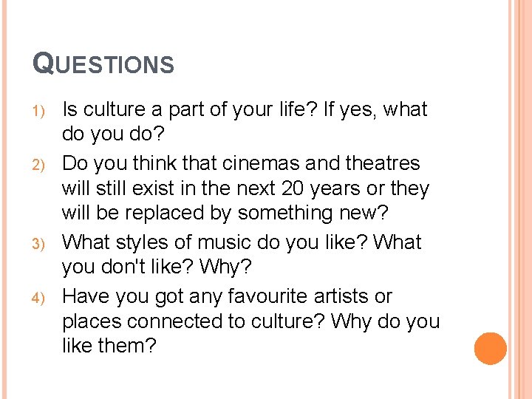This screenshot has width=532, height=399.
Task: Click the word 'theatres' in question two
Action: [x=383, y=163]
